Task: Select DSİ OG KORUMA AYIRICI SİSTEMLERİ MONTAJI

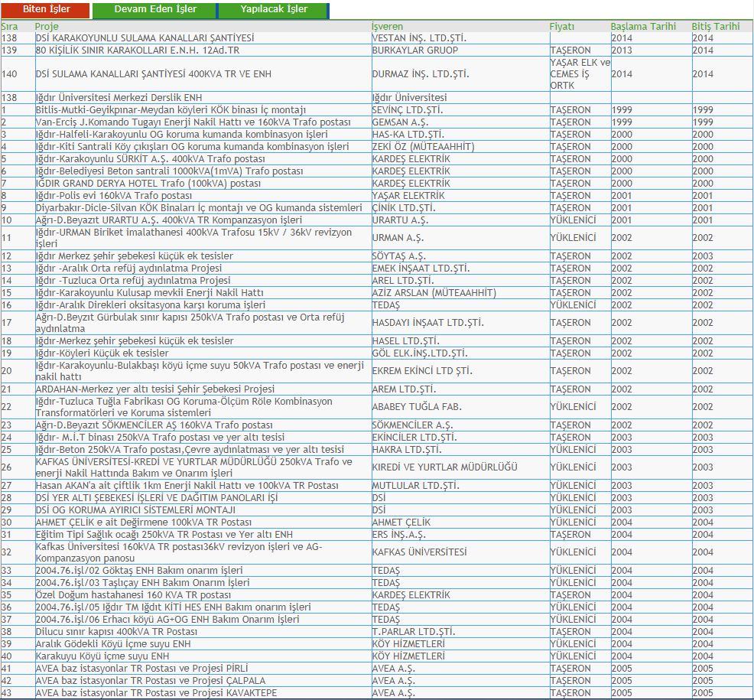Action: click(x=203, y=510)
